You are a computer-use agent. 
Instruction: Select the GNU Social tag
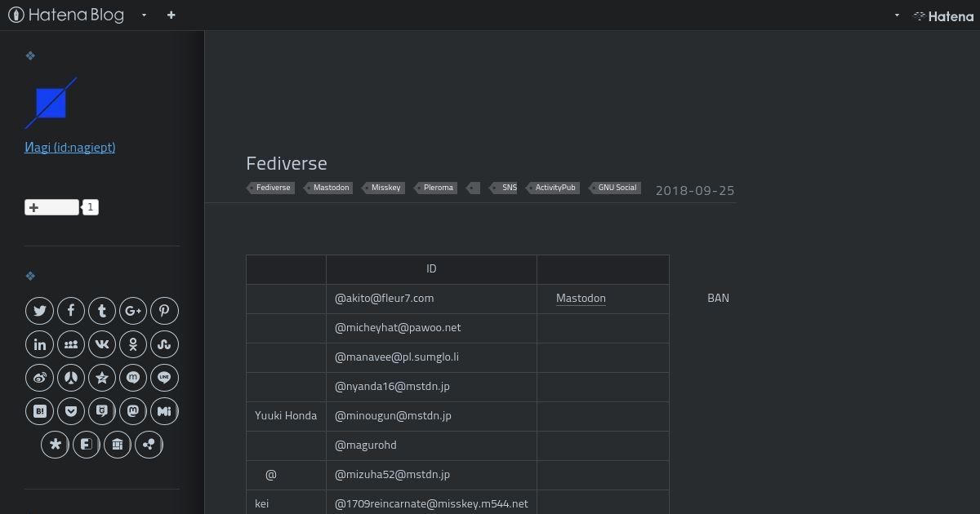(614, 188)
